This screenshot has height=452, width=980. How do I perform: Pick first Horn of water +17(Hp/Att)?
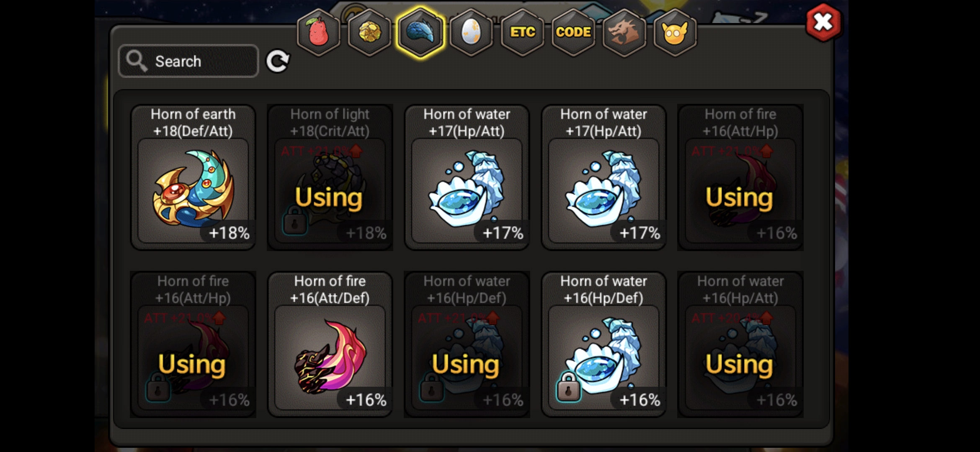(x=467, y=177)
